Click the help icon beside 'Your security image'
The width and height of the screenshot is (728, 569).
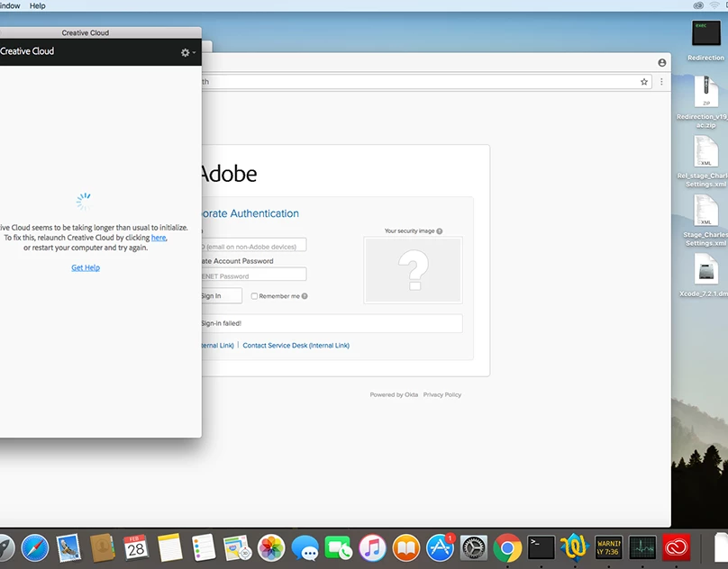point(440,231)
